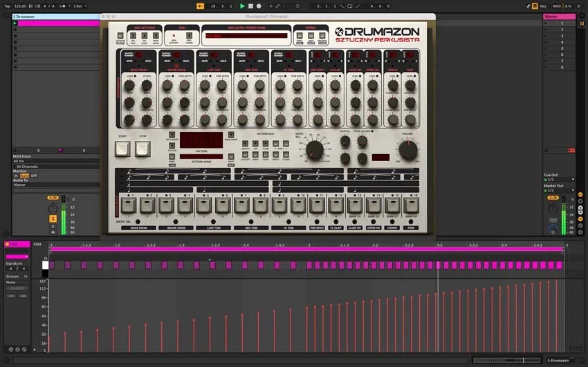Toggle the track activator button 1
This screenshot has width=588, height=367.
tap(53, 218)
